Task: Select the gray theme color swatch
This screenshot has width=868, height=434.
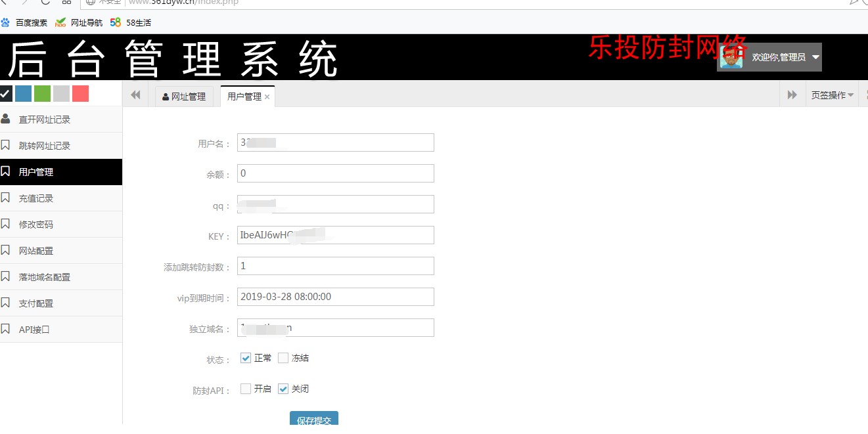Action: click(x=62, y=94)
